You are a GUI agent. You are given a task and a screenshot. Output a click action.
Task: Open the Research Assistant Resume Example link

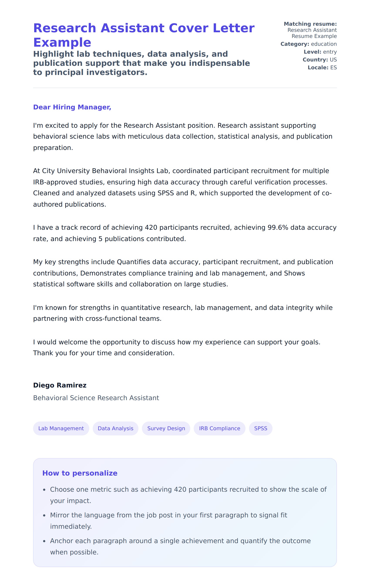click(312, 33)
